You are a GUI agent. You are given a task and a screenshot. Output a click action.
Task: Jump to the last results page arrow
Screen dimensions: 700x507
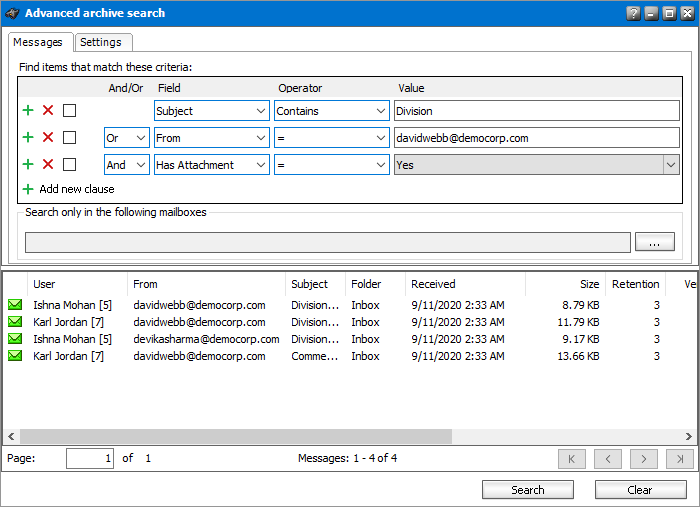coord(679,459)
